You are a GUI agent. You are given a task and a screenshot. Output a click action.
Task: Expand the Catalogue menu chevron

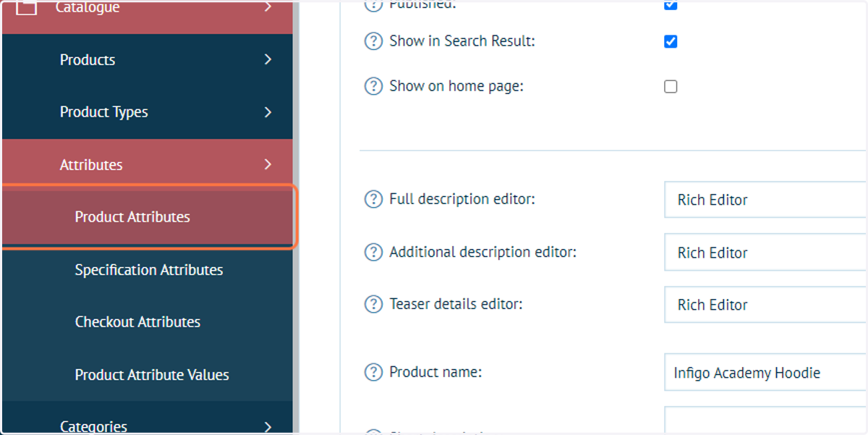tap(268, 7)
